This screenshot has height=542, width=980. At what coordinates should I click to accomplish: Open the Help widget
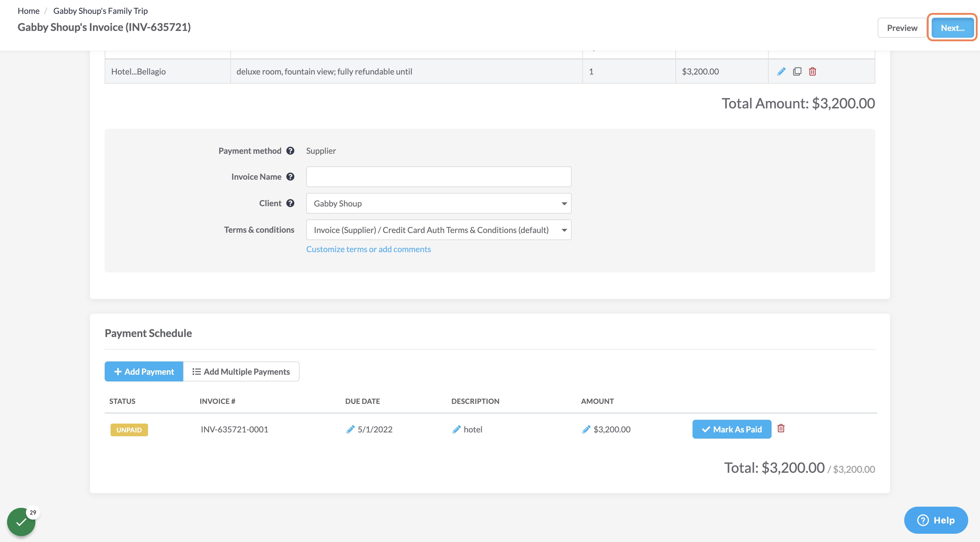(936, 520)
